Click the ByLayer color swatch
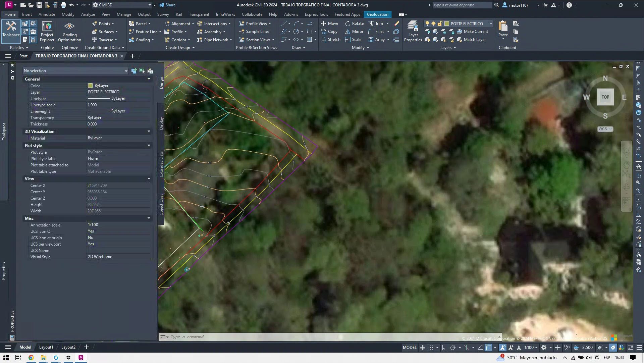The height and width of the screenshot is (363, 644). 90,86
